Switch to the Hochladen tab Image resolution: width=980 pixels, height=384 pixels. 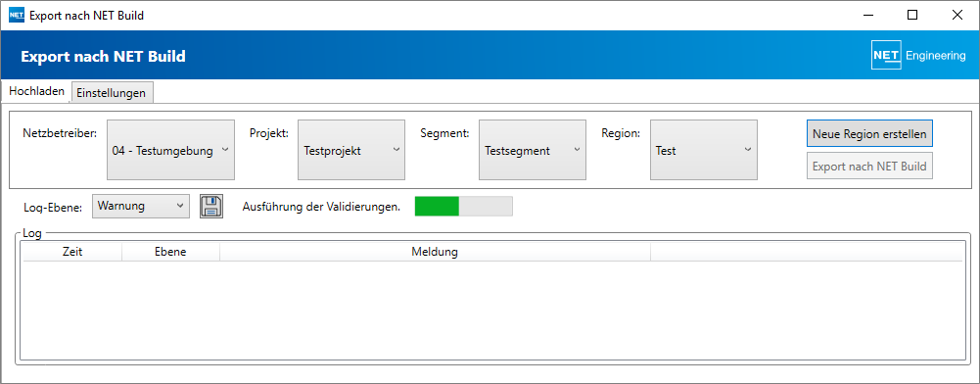(x=36, y=91)
